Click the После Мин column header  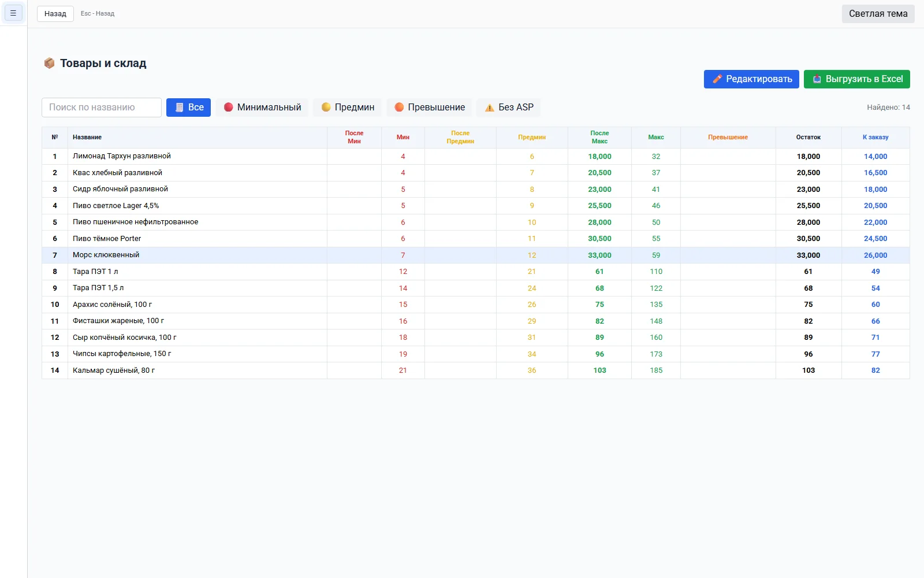tap(354, 138)
